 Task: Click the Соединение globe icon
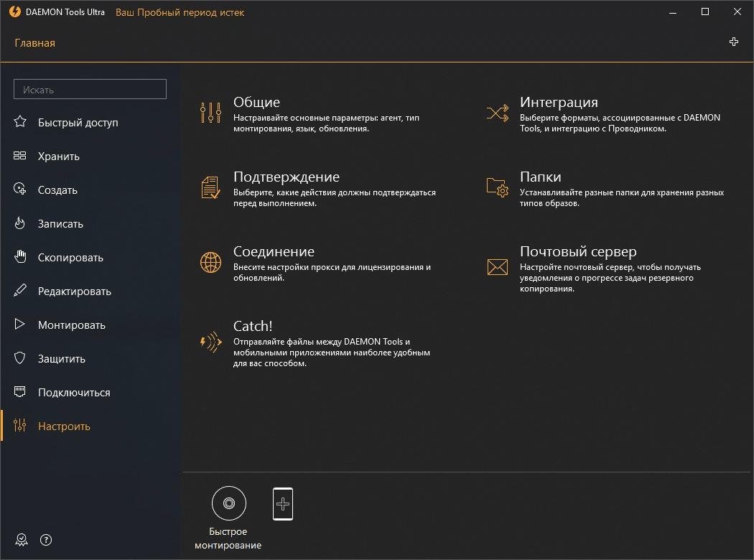pyautogui.click(x=210, y=263)
